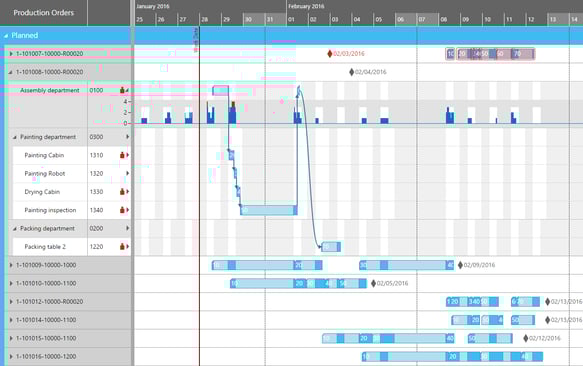Expand order 1-101007-10000-R00020
The width and height of the screenshot is (583, 366).
(x=11, y=54)
